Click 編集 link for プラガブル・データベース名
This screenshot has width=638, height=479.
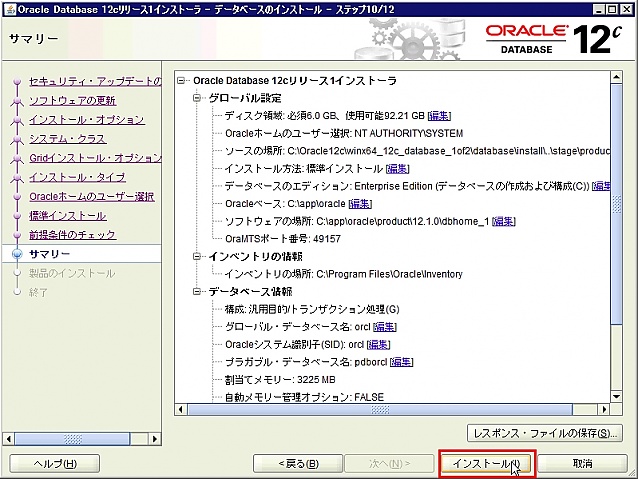point(401,362)
